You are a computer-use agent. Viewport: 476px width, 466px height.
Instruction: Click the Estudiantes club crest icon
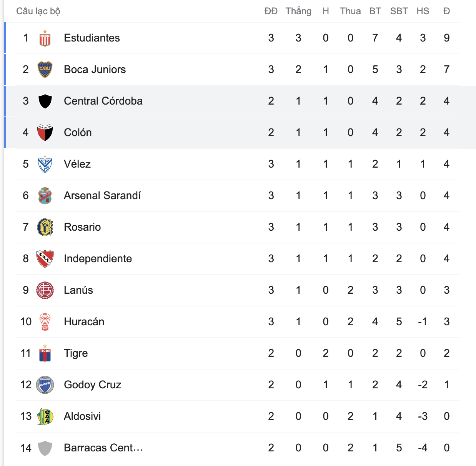click(45, 38)
